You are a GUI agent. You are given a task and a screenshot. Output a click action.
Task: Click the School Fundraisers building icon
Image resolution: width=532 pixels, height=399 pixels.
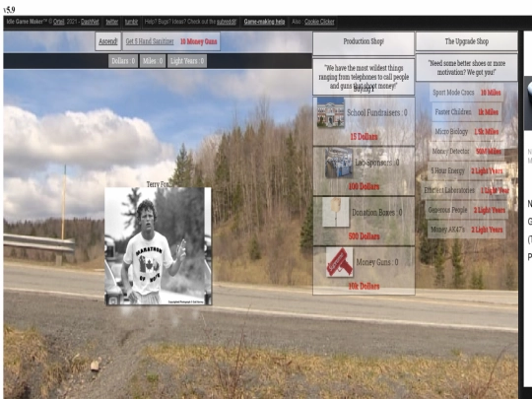(x=330, y=112)
